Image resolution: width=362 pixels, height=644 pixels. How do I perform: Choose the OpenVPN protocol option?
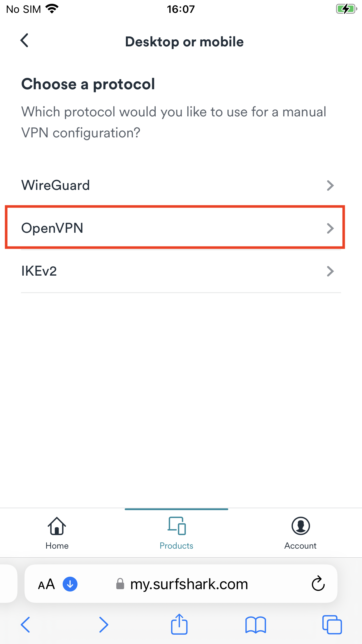[52, 228]
